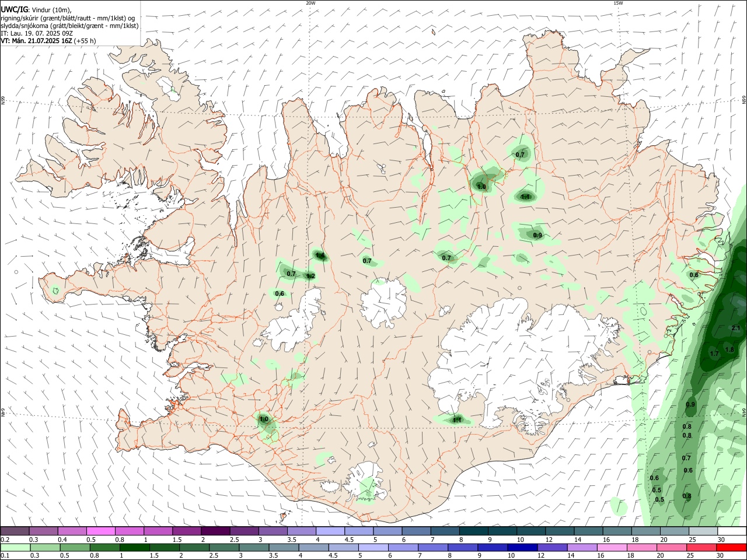Click the 1.7 precipitation value offshore
Viewport: 747px width, 560px height.
tap(714, 354)
